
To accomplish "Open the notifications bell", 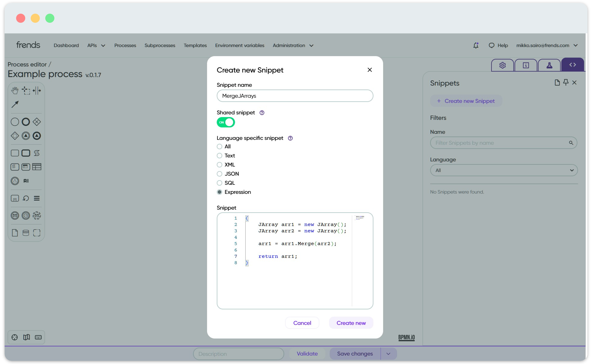I will (476, 45).
